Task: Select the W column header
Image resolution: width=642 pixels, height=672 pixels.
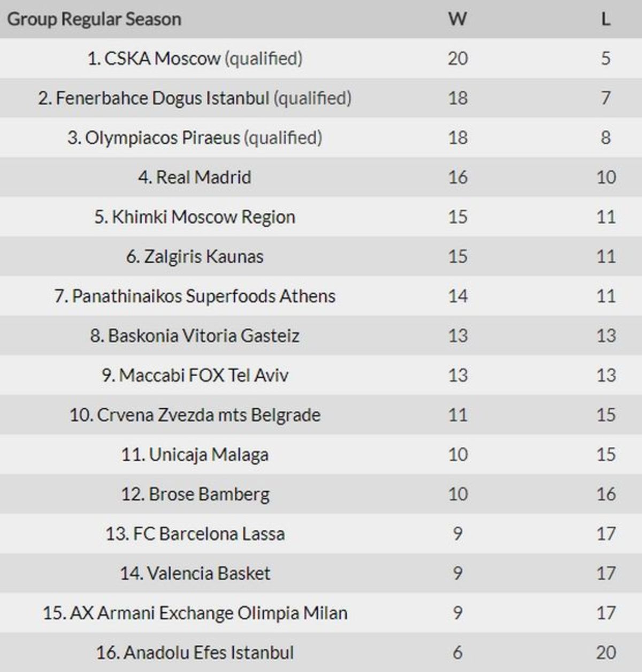Action: (x=457, y=19)
